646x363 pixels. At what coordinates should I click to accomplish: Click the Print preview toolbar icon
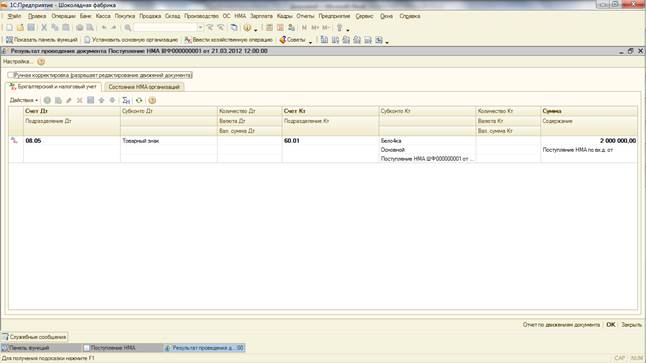point(90,28)
